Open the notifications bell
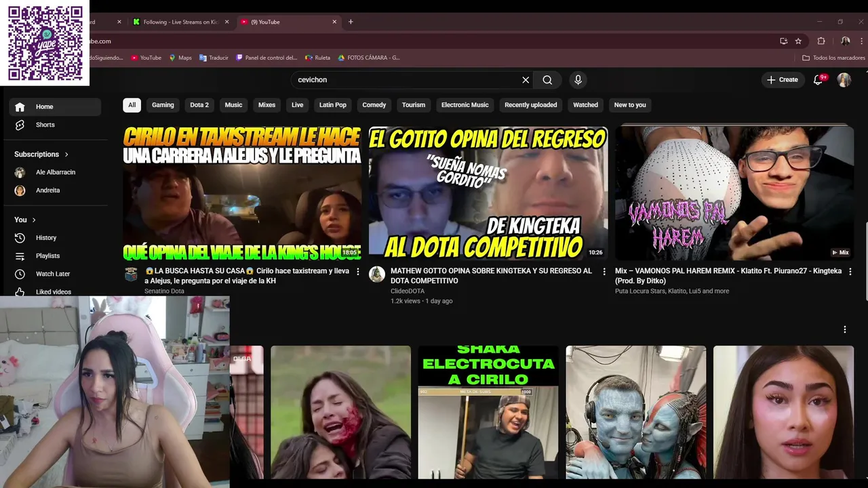 (818, 80)
